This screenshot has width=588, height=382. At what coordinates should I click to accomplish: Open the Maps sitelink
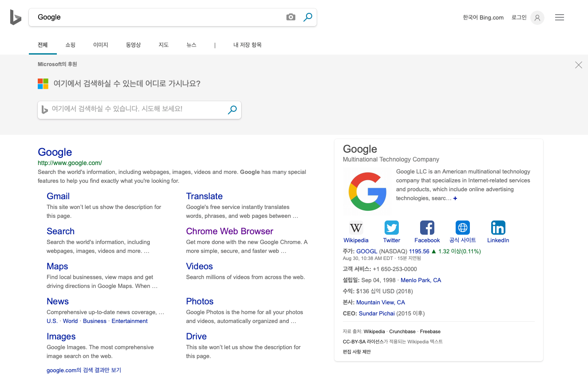tap(57, 266)
